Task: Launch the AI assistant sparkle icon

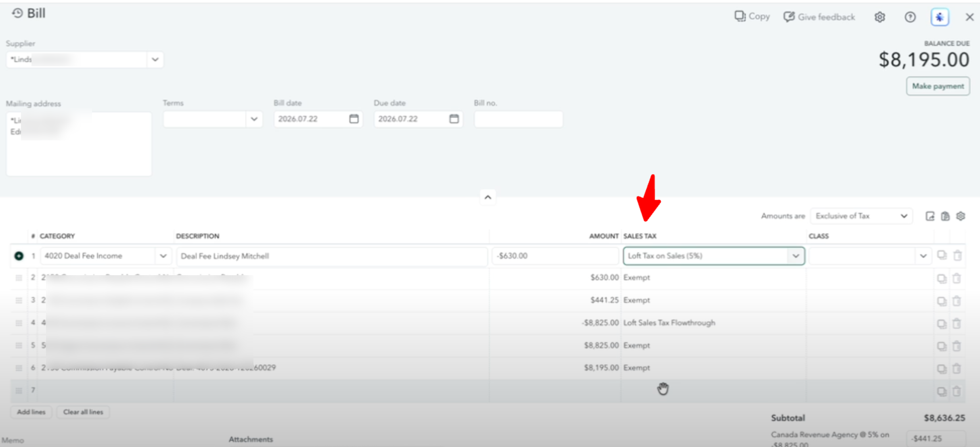Action: pyautogui.click(x=940, y=17)
